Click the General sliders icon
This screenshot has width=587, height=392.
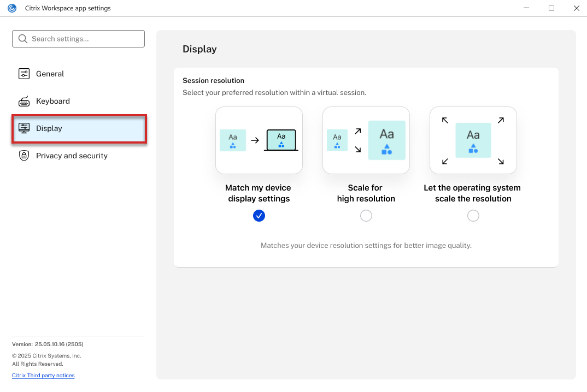24,74
